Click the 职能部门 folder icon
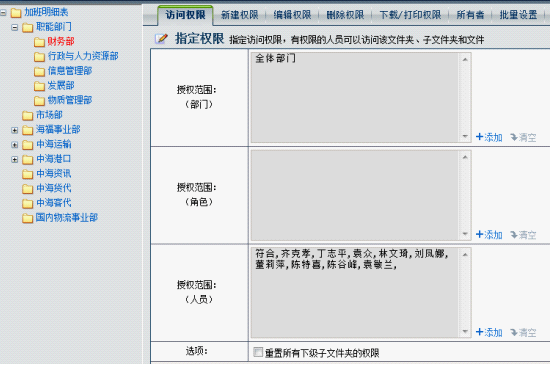 click(27, 28)
